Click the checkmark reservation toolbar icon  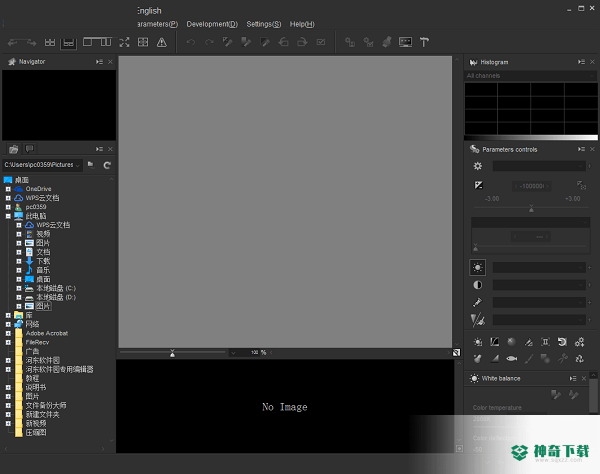point(321,42)
